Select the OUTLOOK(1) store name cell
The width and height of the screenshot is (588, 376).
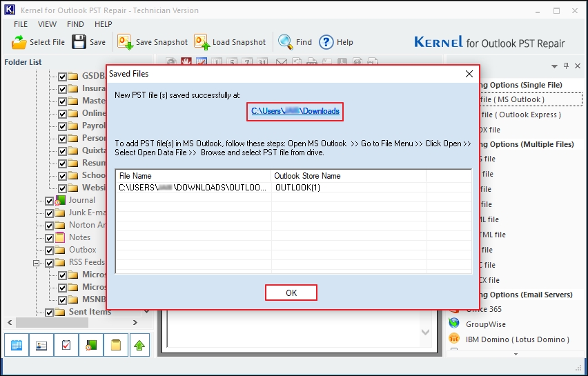click(297, 188)
